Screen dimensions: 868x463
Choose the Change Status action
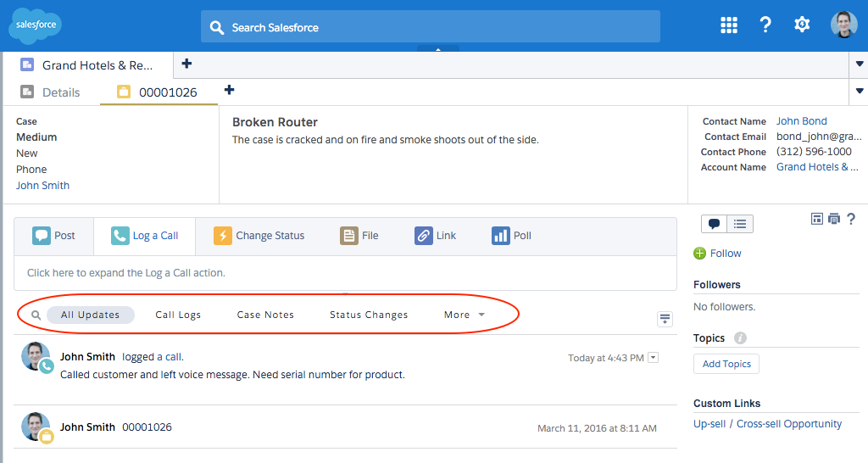tap(259, 236)
